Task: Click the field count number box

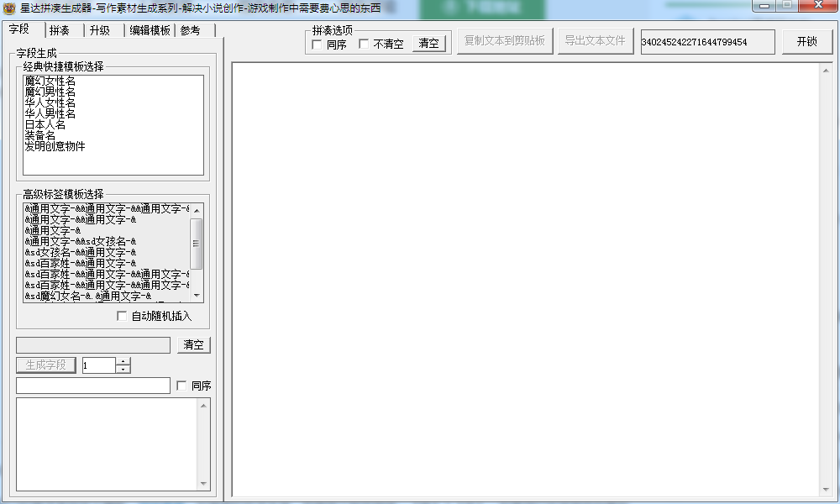Action: 99,365
